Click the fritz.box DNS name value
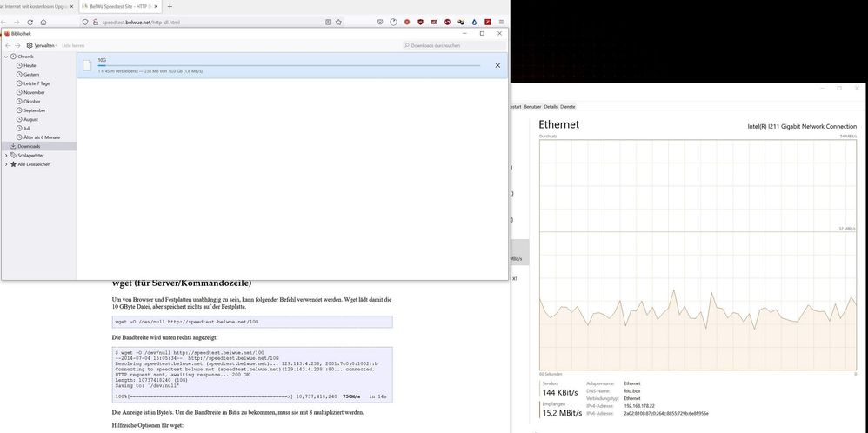Screen dimensions: 868x433 pyautogui.click(x=631, y=390)
